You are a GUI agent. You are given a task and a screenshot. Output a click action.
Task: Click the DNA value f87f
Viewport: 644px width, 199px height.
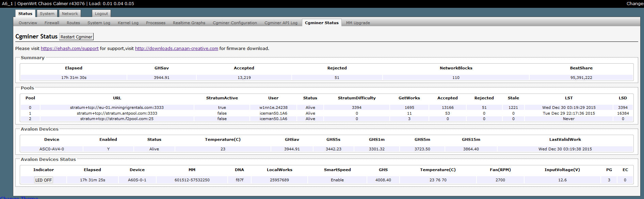point(240,180)
